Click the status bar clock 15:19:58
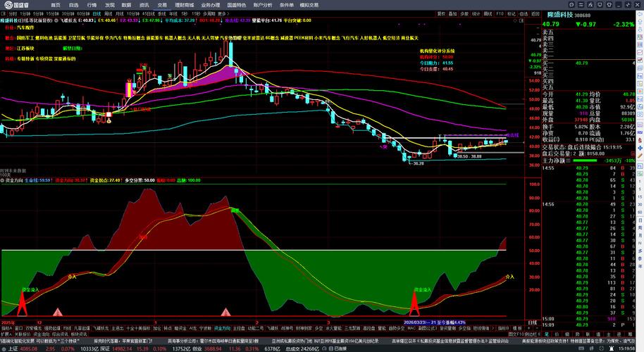 [x=626, y=348]
